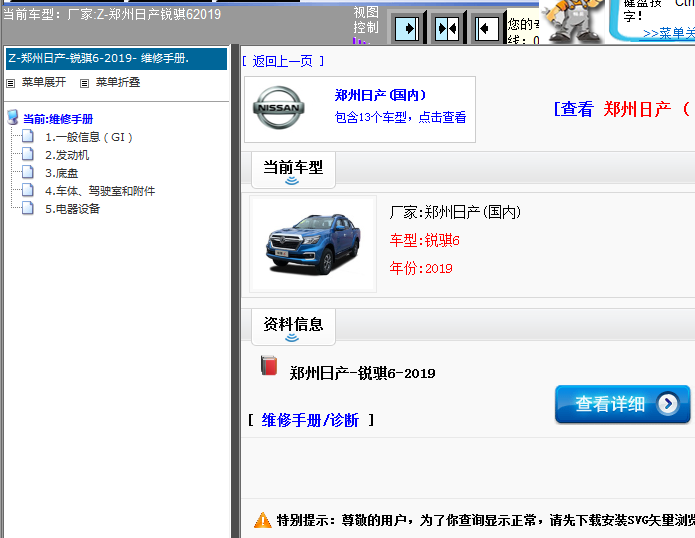The image size is (695, 538).
Task: Open tree item 1.一般信息 (GI)
Action: [89, 137]
